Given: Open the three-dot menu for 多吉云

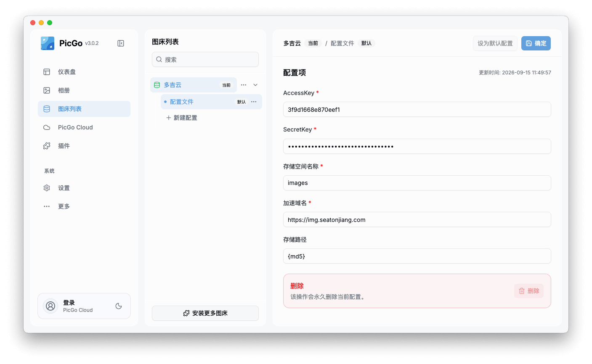Looking at the screenshot, I should point(244,85).
